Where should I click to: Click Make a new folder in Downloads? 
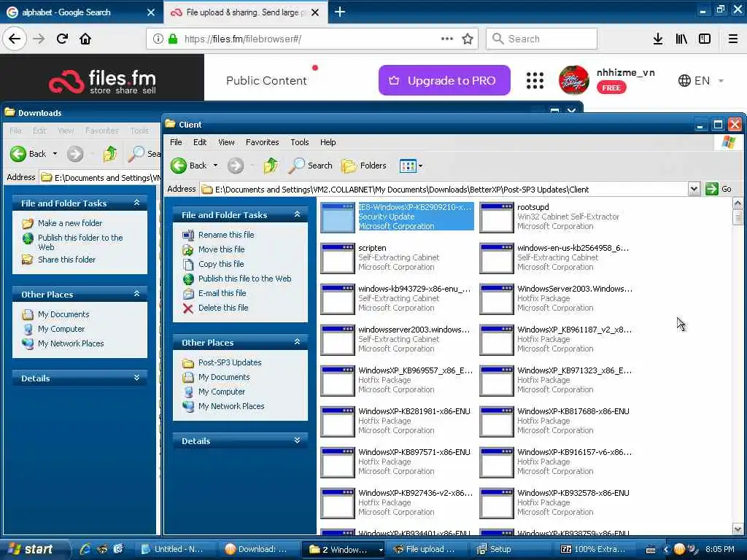coord(70,223)
